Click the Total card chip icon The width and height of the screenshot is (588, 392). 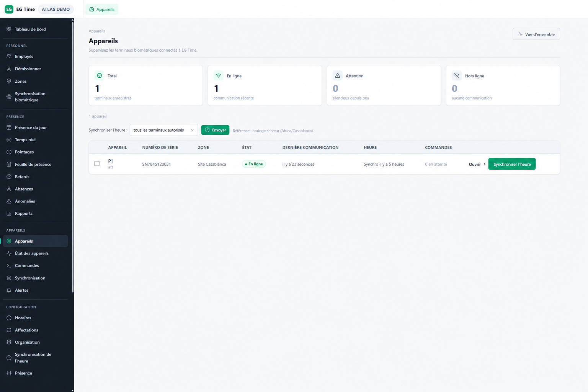pyautogui.click(x=100, y=75)
